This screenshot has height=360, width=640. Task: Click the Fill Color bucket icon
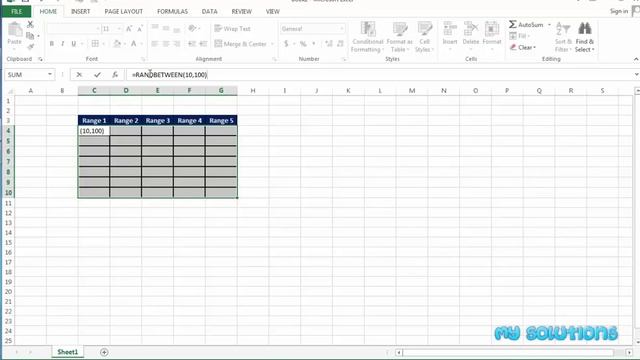click(x=117, y=44)
